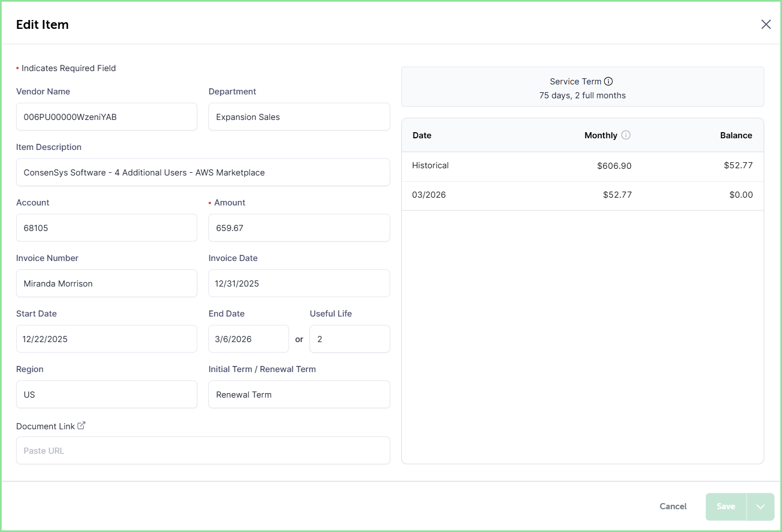This screenshot has height=532, width=782.
Task: Open the Account field 68105
Action: [x=107, y=228]
